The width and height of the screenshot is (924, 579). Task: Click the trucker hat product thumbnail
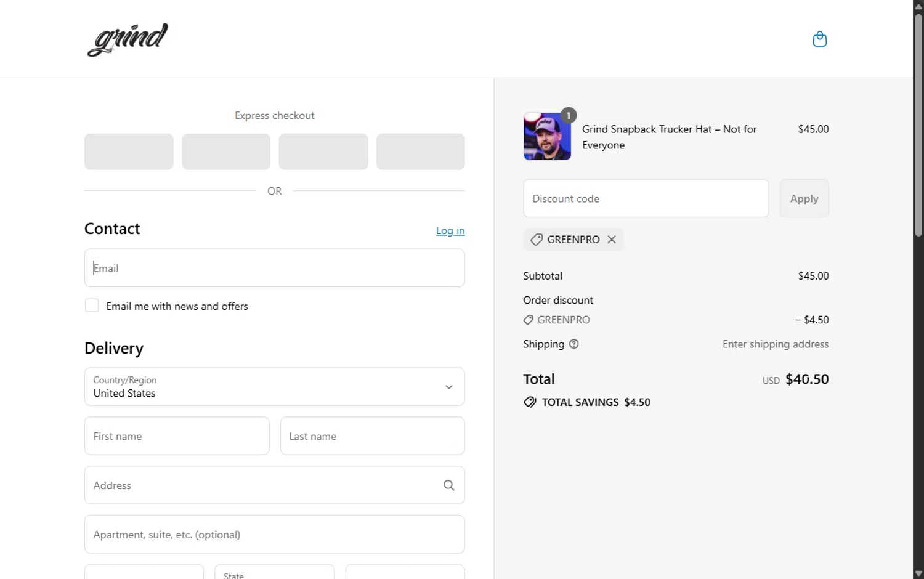[547, 136]
